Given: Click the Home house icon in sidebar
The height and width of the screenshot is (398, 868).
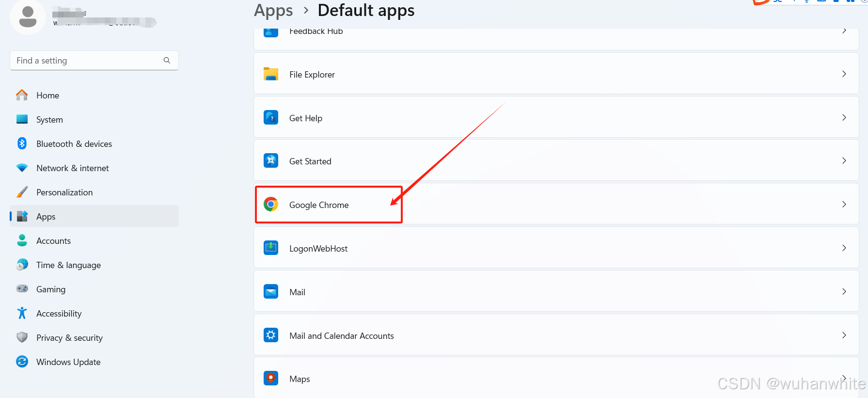Looking at the screenshot, I should click(22, 95).
